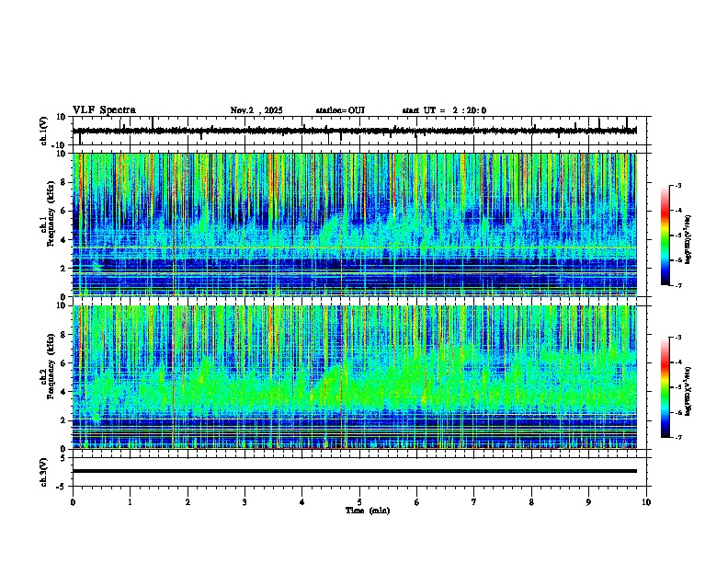Click the ch.1 colorbar log(PSD) label
This screenshot has width=728, height=563.
[x=688, y=240]
